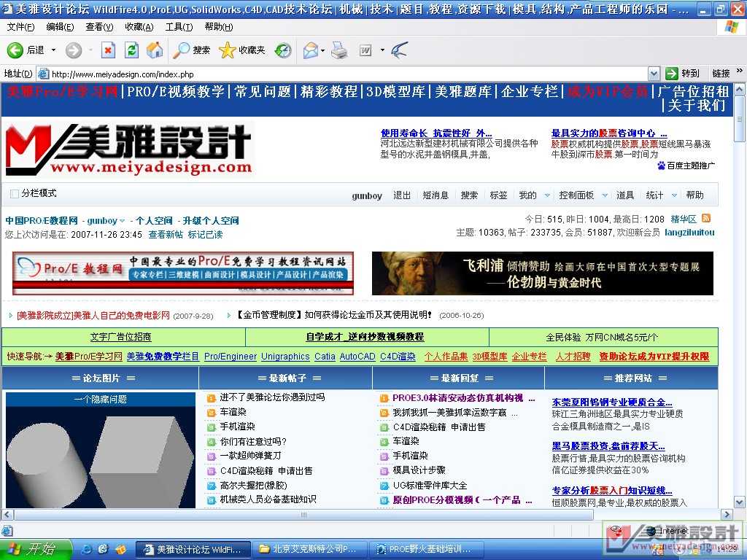Viewport: 747px width, 560px height.
Task: Click the Mail envelope icon
Action: (x=310, y=50)
